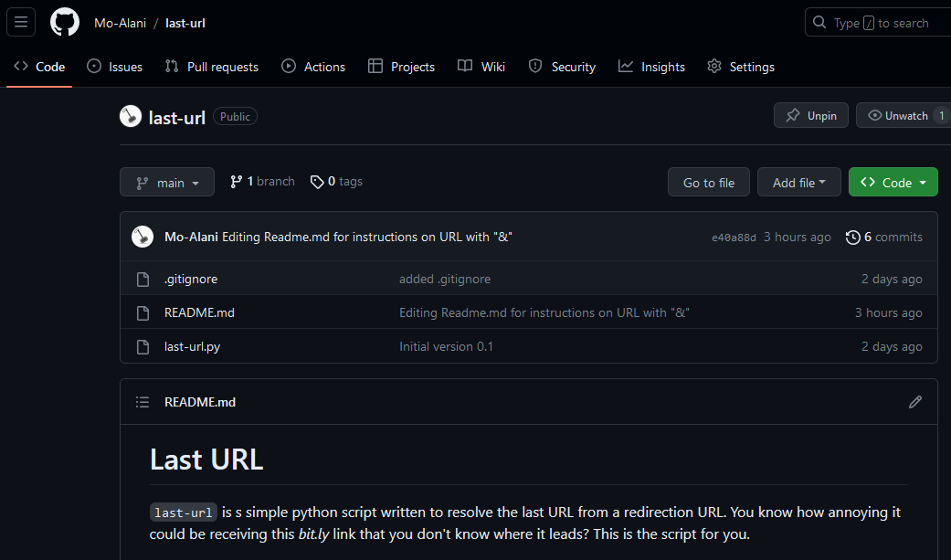Screen dimensions: 951x560
Task: Go to the Settings tab
Action: tap(741, 67)
